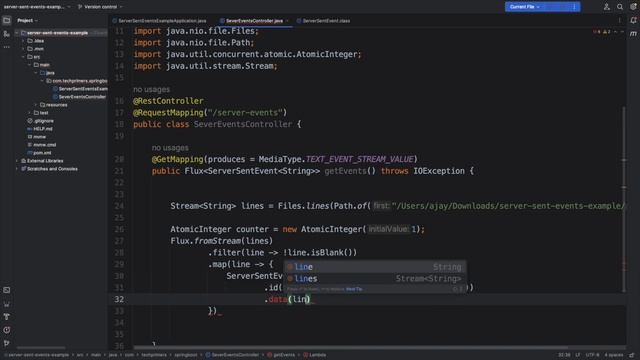Click the editor horizontal scrollbar
Screen dimensions: 640x360
point(351,348)
